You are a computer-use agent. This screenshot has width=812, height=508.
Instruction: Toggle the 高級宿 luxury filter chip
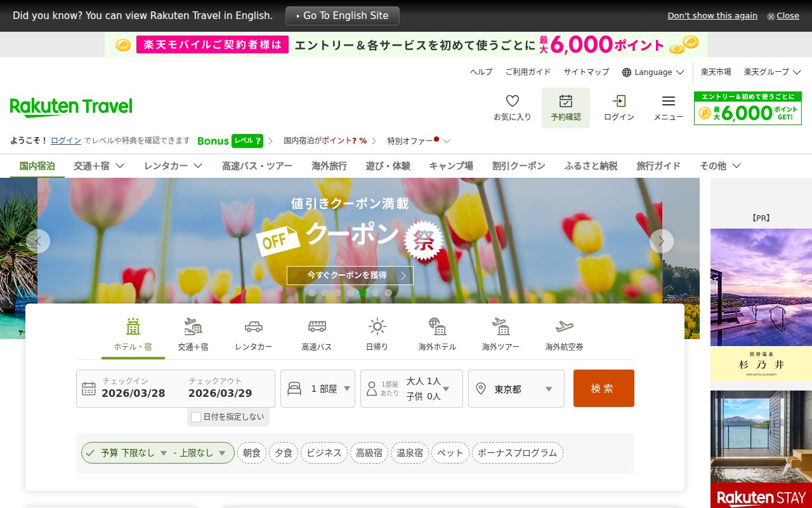pyautogui.click(x=369, y=453)
